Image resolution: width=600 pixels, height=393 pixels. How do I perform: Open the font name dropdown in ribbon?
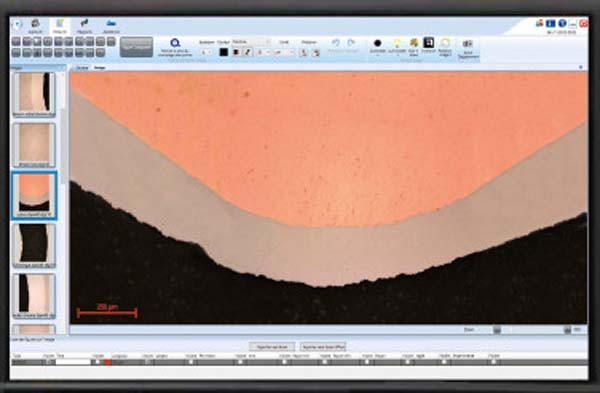[x=251, y=42]
